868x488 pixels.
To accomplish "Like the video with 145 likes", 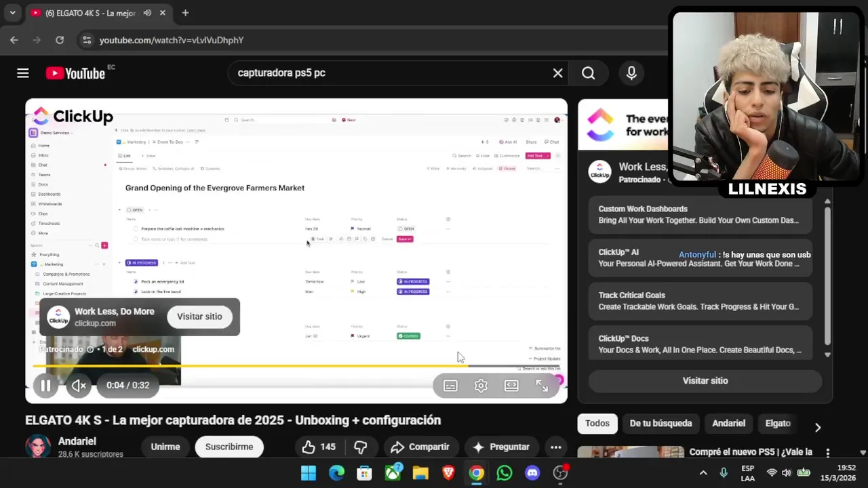I will click(x=319, y=447).
